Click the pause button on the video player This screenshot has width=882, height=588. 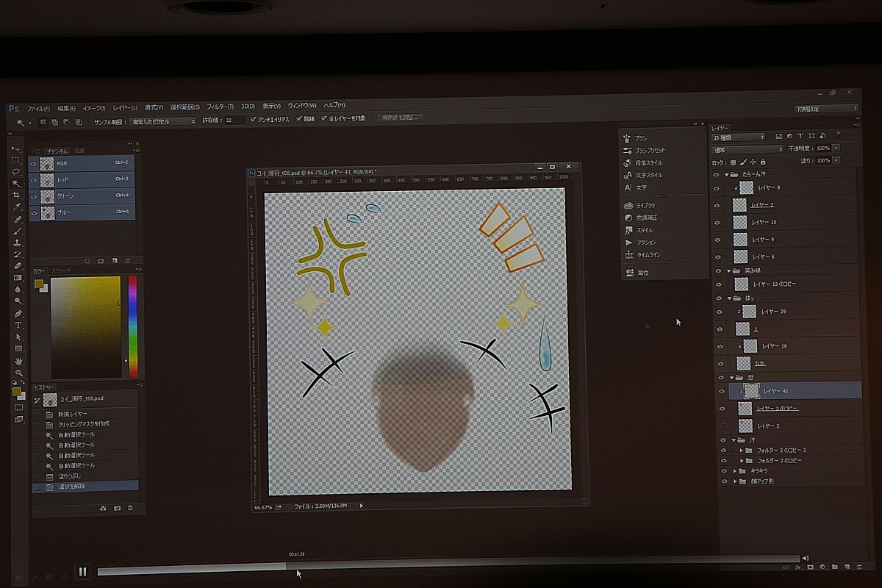(82, 571)
